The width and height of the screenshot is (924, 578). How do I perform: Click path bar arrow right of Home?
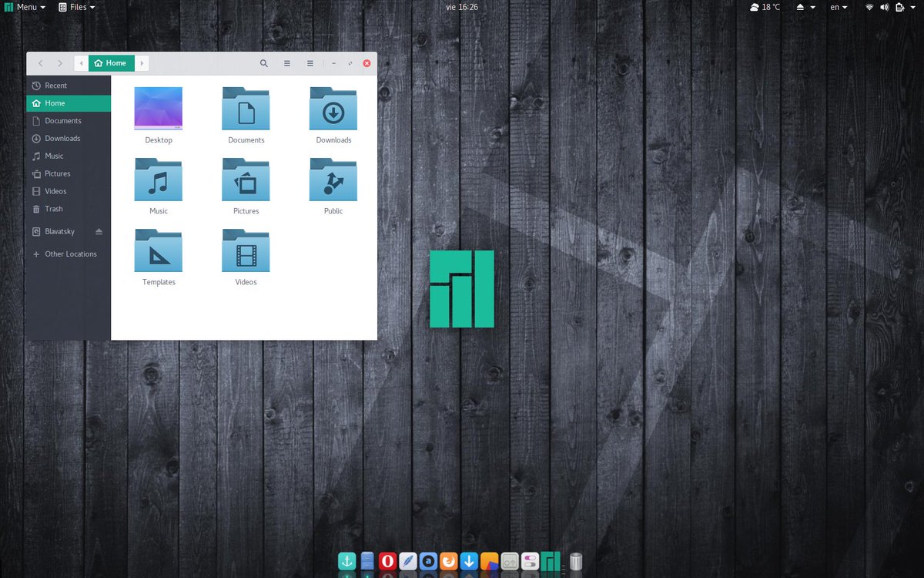[142, 63]
